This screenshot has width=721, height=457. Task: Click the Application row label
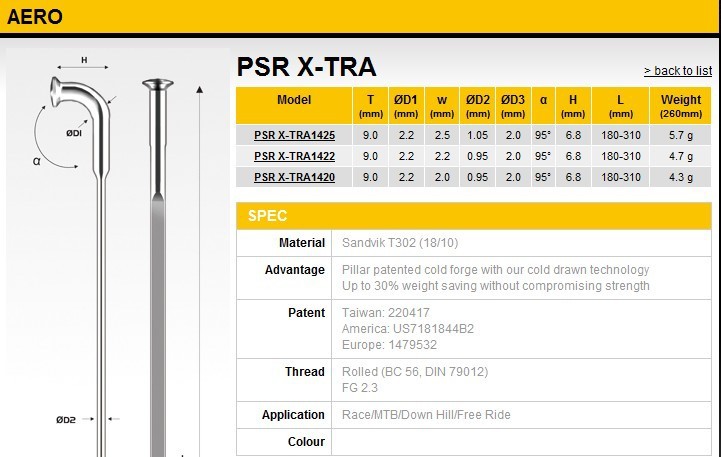293,415
